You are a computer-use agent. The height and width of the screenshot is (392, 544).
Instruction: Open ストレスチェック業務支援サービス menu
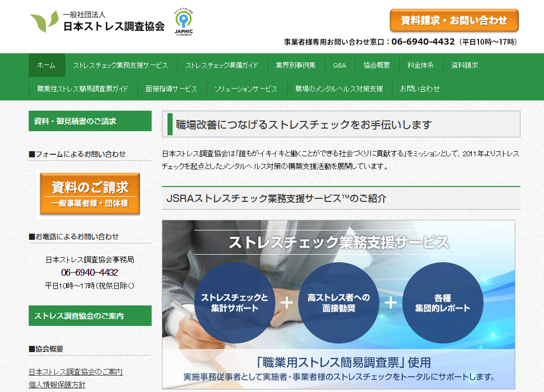(x=120, y=65)
